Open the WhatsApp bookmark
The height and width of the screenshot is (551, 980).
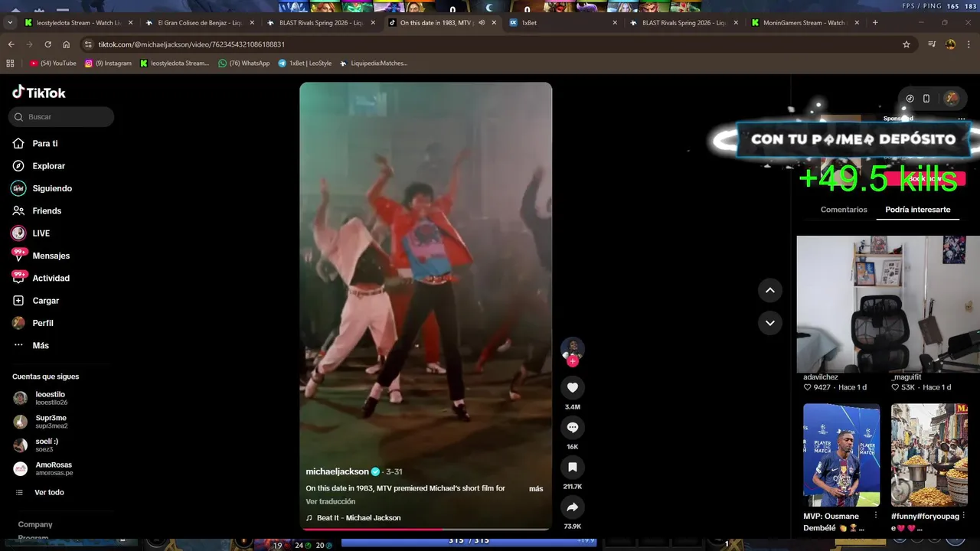pyautogui.click(x=243, y=64)
